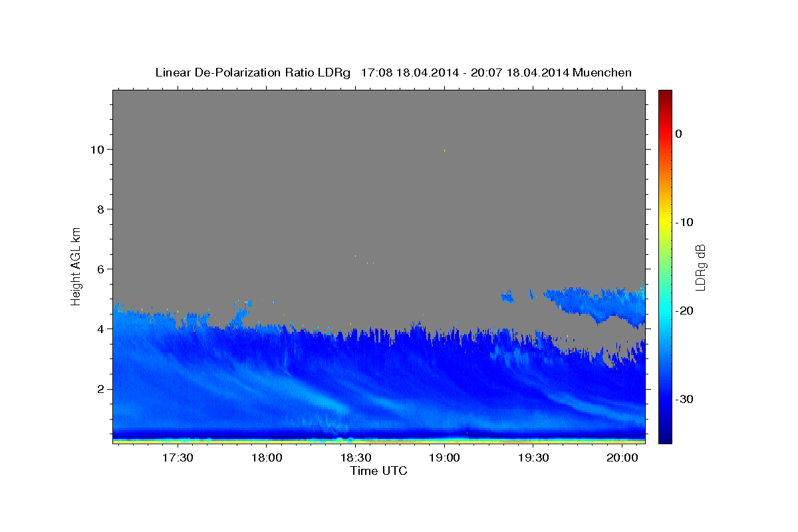This screenshot has width=798, height=532.
Task: Click the 'Height AGL km' axis title
Action: 76,266
